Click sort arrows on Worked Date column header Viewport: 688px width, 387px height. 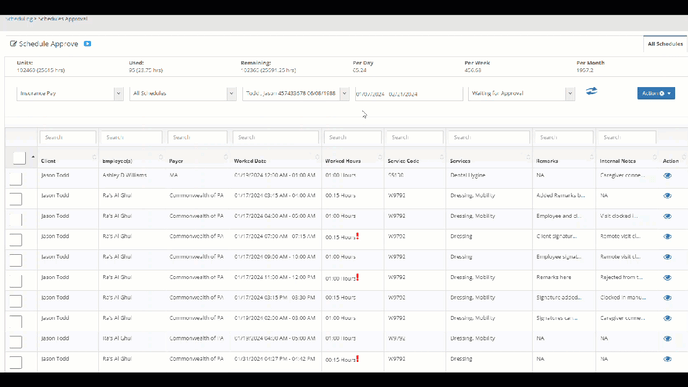click(x=317, y=157)
